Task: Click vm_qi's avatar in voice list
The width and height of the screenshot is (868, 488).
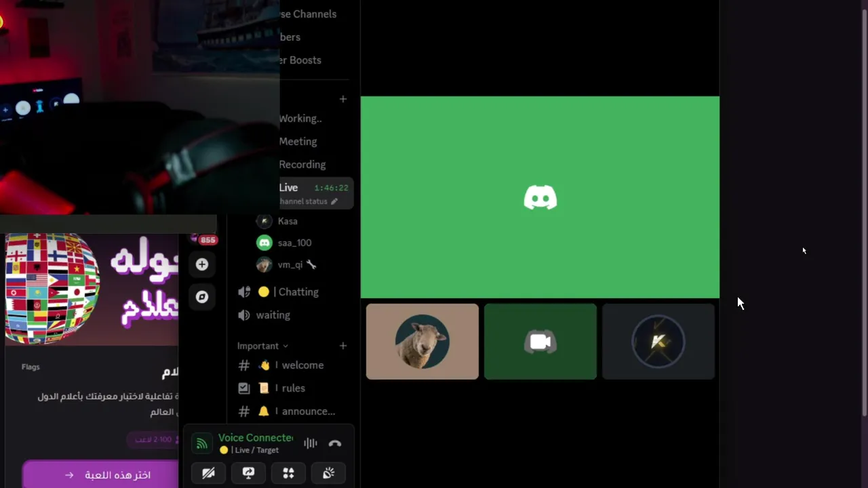Action: pyautogui.click(x=264, y=264)
